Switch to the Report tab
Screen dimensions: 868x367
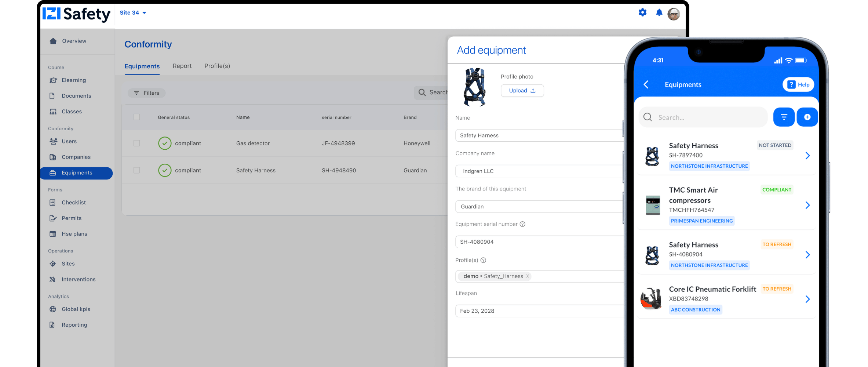coord(182,66)
